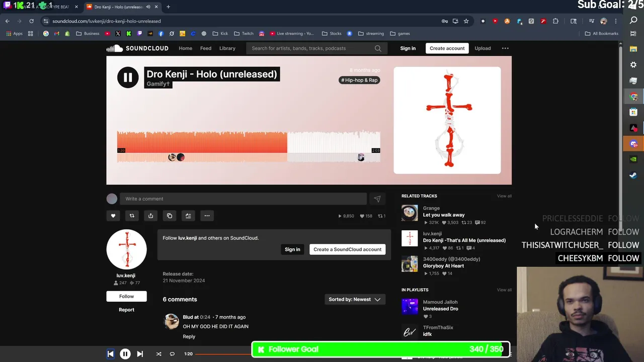Image resolution: width=644 pixels, height=362 pixels.
Task: Follow luv.kenji with the Follow button
Action: coord(126,296)
